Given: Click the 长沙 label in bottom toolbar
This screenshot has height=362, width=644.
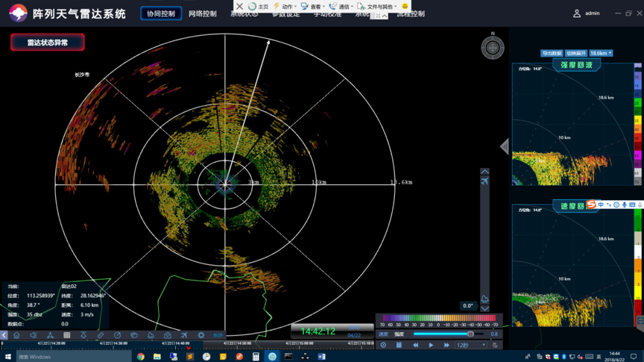Looking at the screenshot, I should (218, 335).
